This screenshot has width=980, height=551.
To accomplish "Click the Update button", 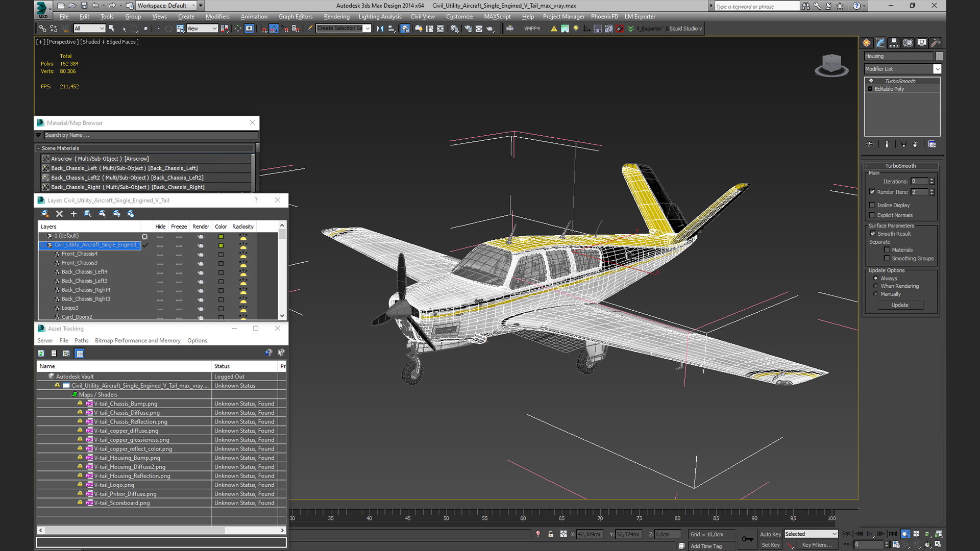I will coord(900,305).
